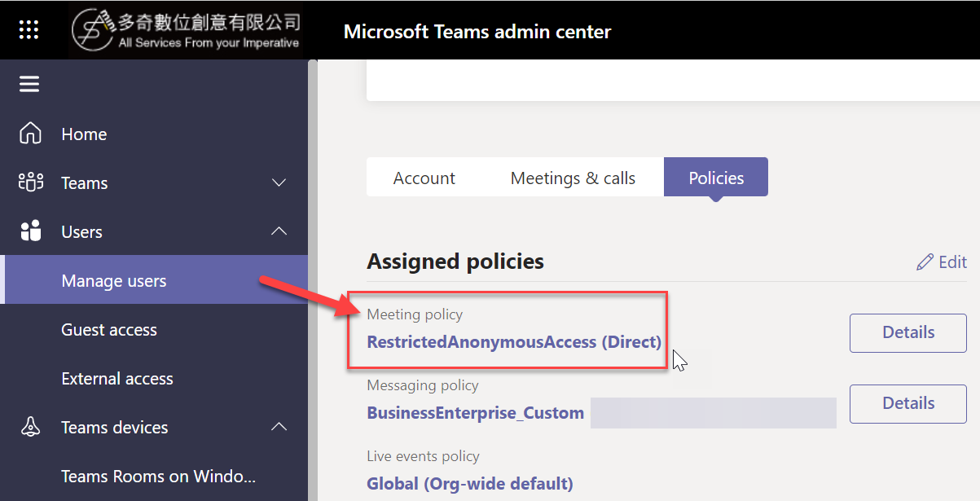
Task: Collapse the Teams devices section chevron
Action: [279, 427]
